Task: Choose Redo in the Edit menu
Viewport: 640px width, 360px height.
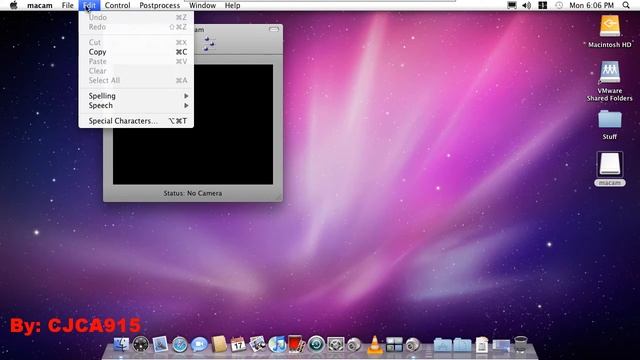Action: (136, 27)
